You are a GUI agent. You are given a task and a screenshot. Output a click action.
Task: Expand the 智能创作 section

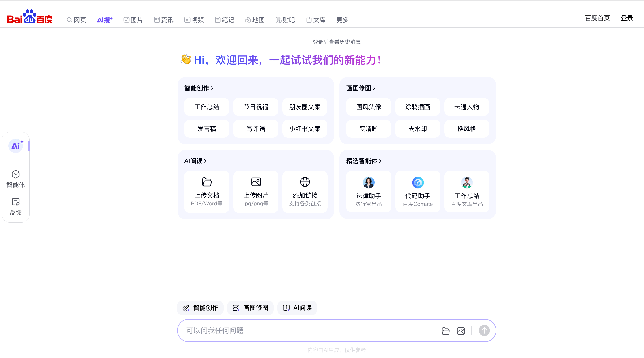point(199,88)
